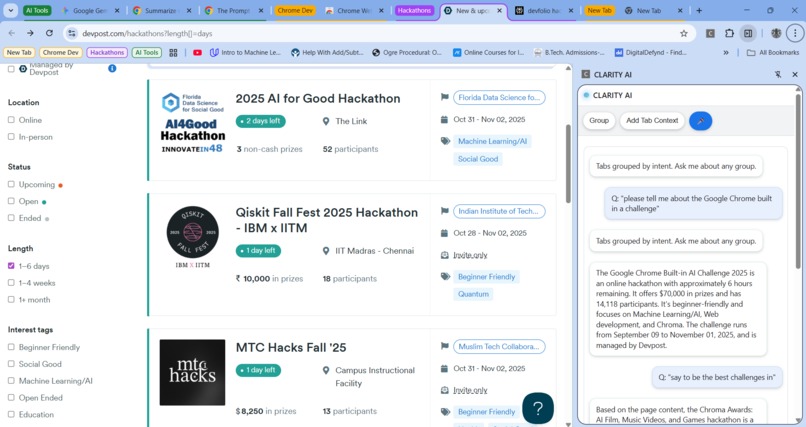The width and height of the screenshot is (806, 427).
Task: Check the 1–4 weeks length checkbox
Action: click(x=11, y=283)
